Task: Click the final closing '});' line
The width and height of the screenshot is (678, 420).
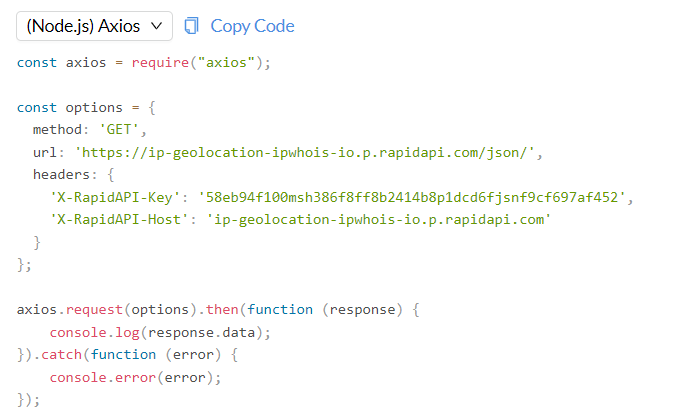Action: coord(28,399)
